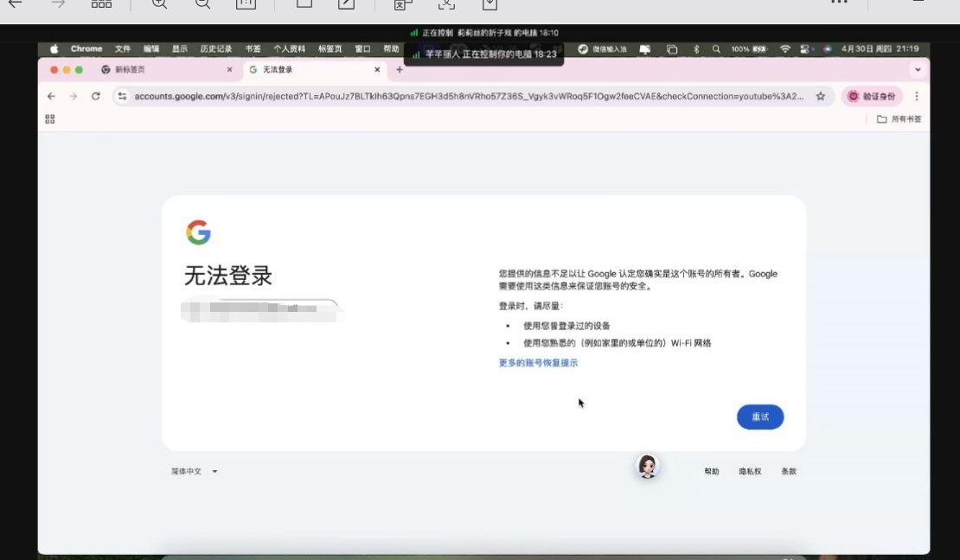Click the 无法登录 heading text
The width and height of the screenshot is (960, 560).
tap(227, 276)
